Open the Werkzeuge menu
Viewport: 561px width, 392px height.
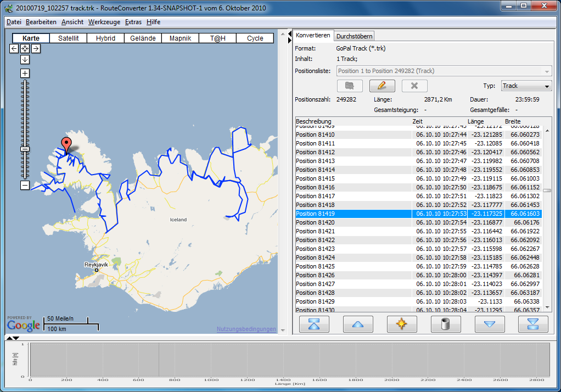(104, 22)
